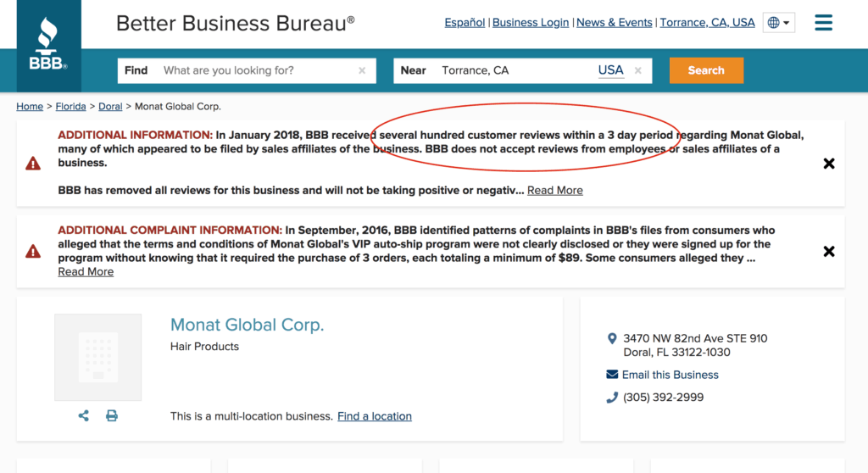Expand Read More in the complaint alert
The image size is (868, 473).
coord(86,271)
